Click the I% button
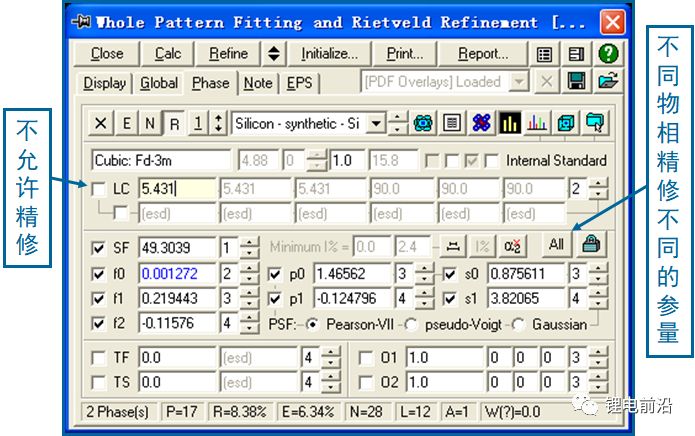This screenshot has height=436, width=695. [x=482, y=246]
